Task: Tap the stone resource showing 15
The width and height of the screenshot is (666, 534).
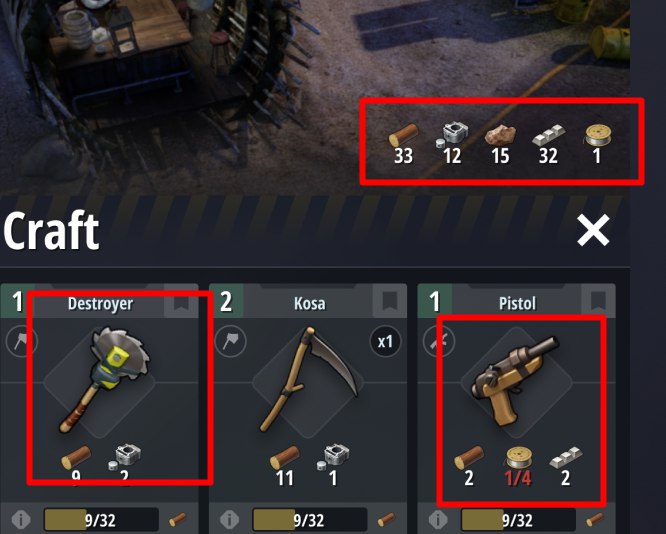Action: pos(500,144)
